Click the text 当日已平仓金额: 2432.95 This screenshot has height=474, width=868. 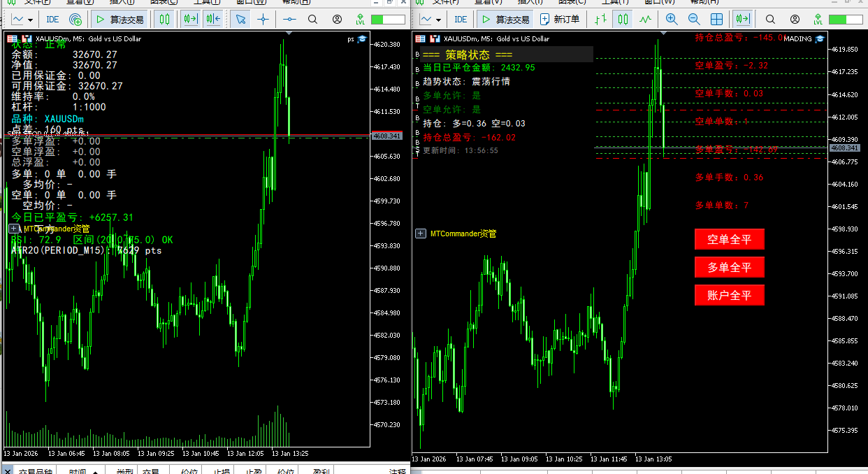pyautogui.click(x=479, y=68)
